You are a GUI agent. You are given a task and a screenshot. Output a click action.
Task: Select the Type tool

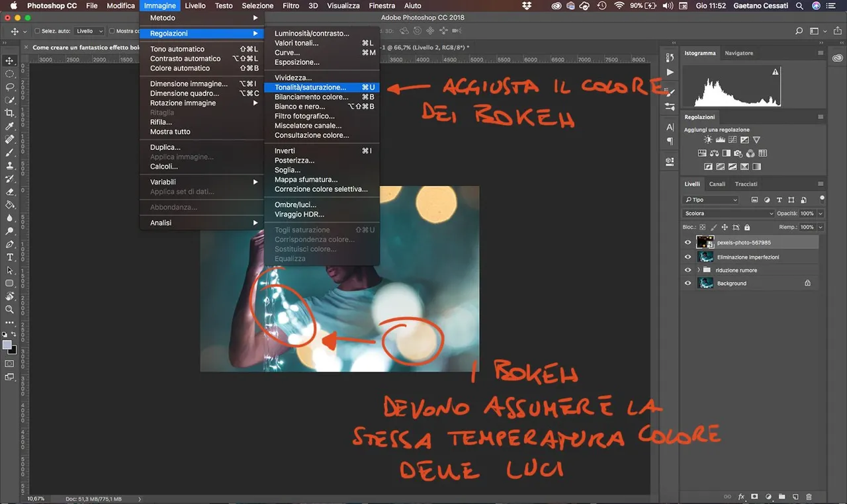point(10,257)
